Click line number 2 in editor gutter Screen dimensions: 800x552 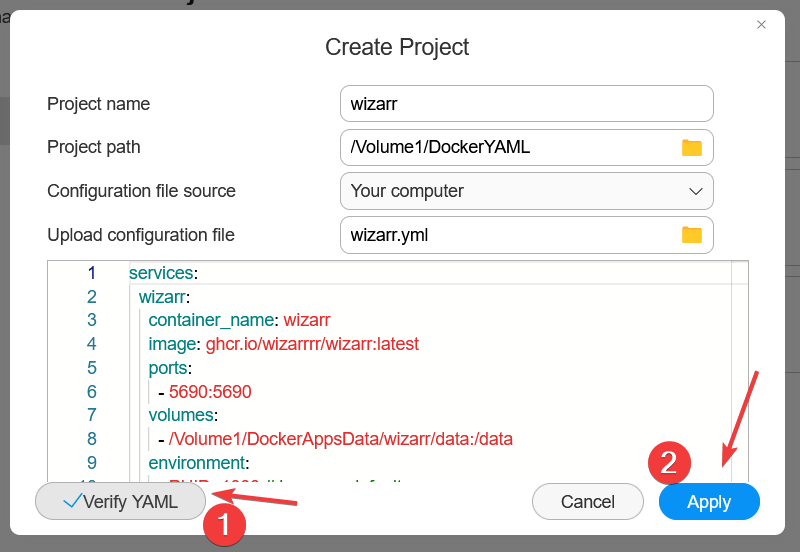pos(91,297)
